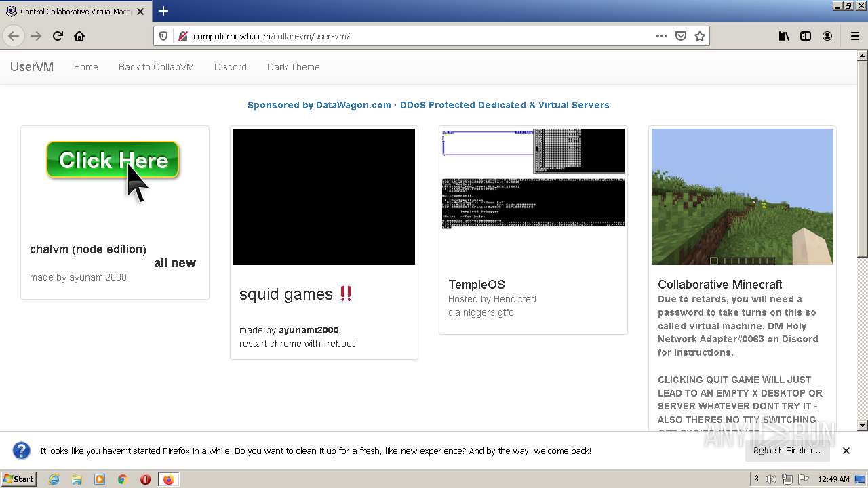868x488 pixels.
Task: Click Refresh Firefox button
Action: [x=787, y=451]
